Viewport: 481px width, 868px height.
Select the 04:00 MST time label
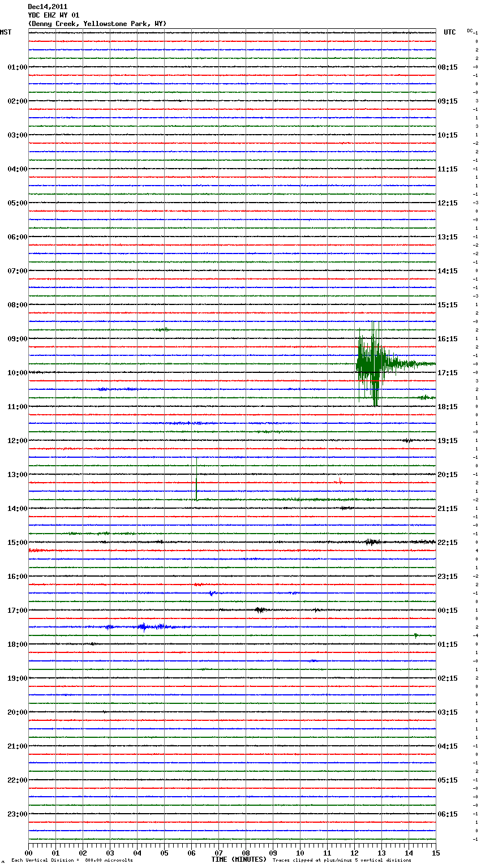pos(17,169)
